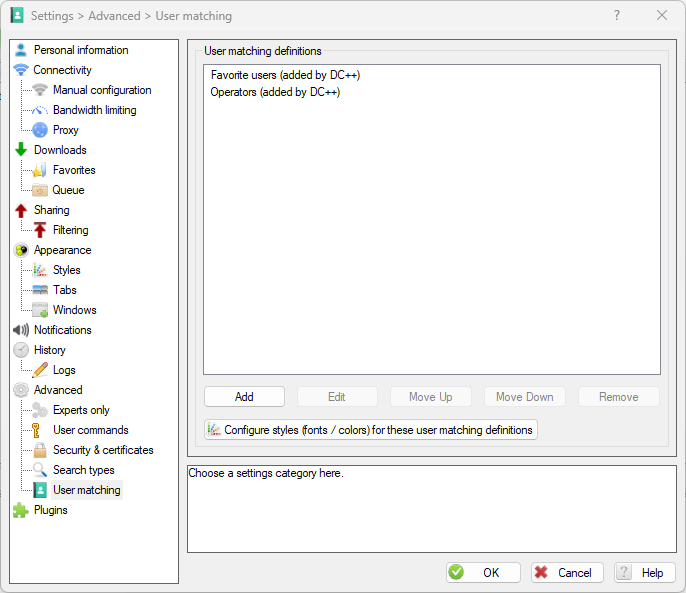This screenshot has height=593, width=686.
Task: Select Manual configuration in the tree
Action: coord(102,90)
